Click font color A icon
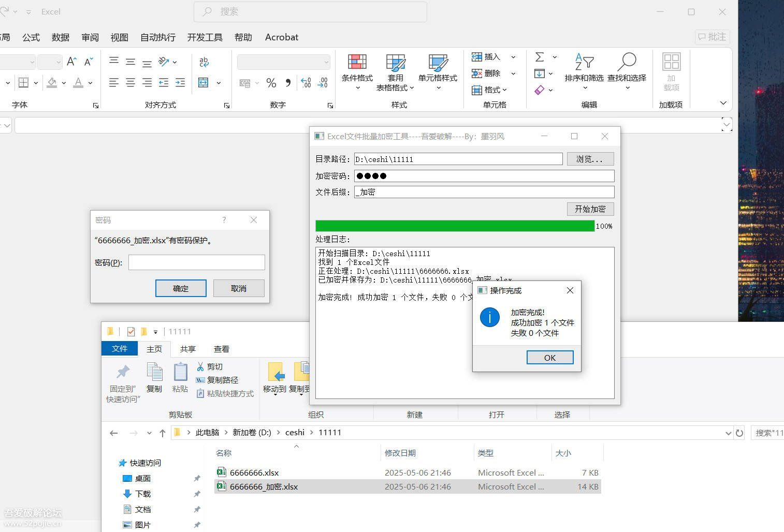Image resolution: width=784 pixels, height=532 pixels. [78, 82]
